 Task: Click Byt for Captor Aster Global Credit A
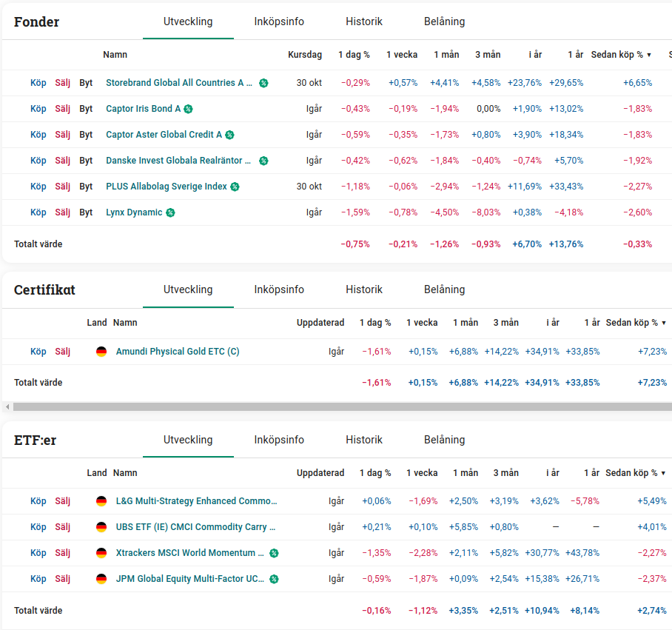(x=86, y=135)
